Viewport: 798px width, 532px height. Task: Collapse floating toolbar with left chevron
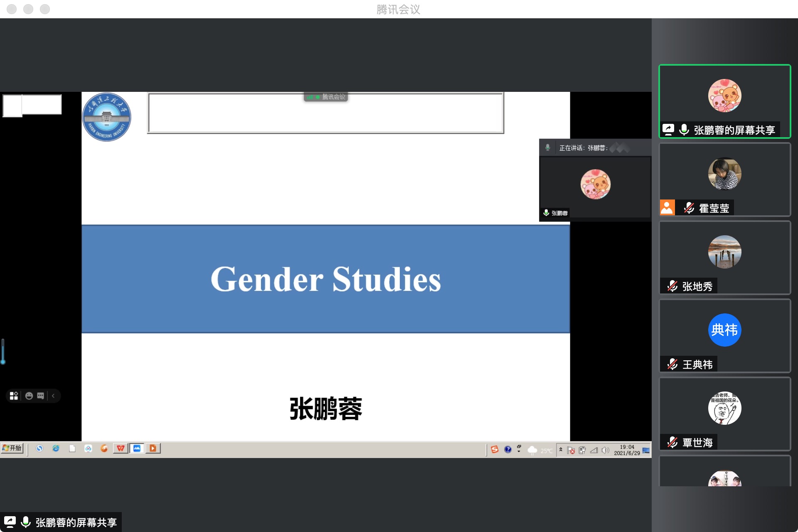[x=53, y=396]
